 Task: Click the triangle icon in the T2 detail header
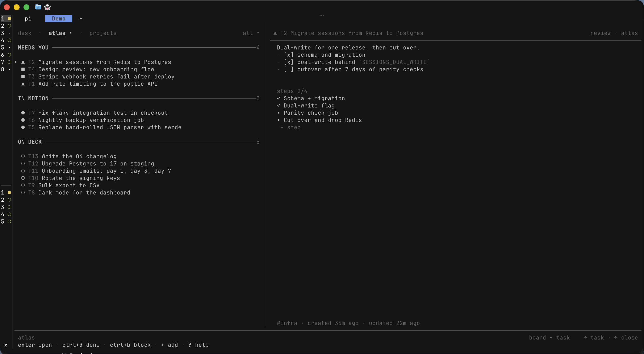coord(275,33)
